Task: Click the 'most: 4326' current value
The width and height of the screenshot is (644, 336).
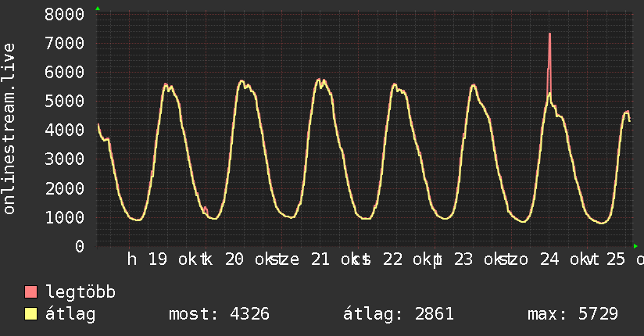Action: click(x=220, y=314)
